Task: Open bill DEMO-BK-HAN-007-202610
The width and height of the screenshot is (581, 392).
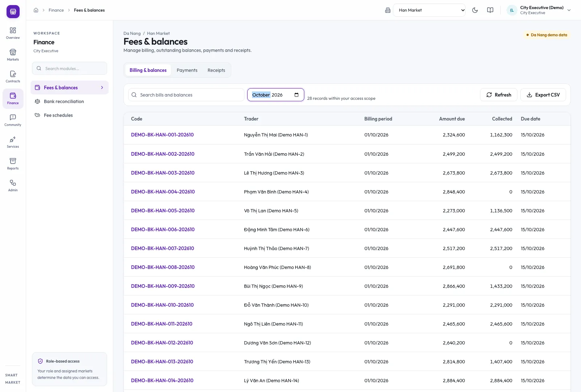Action: point(163,248)
